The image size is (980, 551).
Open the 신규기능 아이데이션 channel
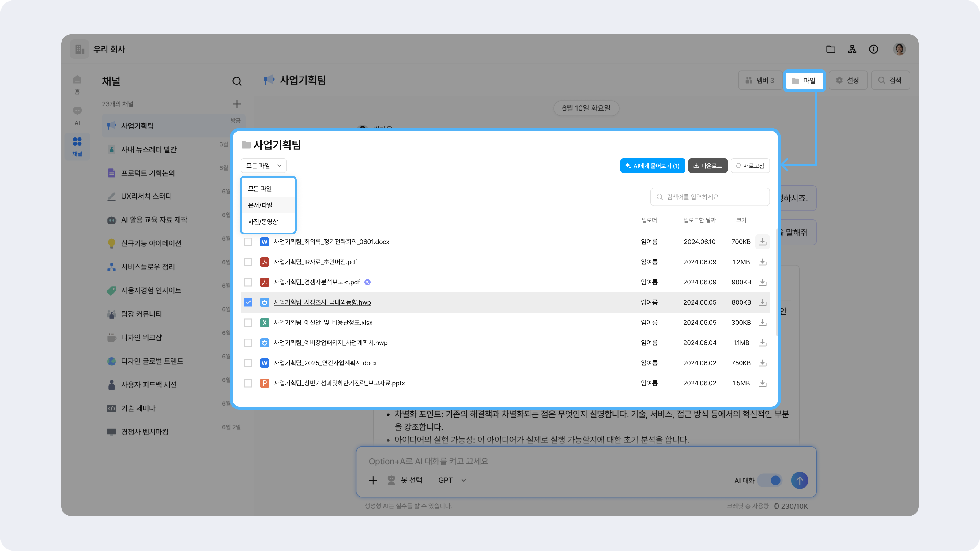(173, 243)
